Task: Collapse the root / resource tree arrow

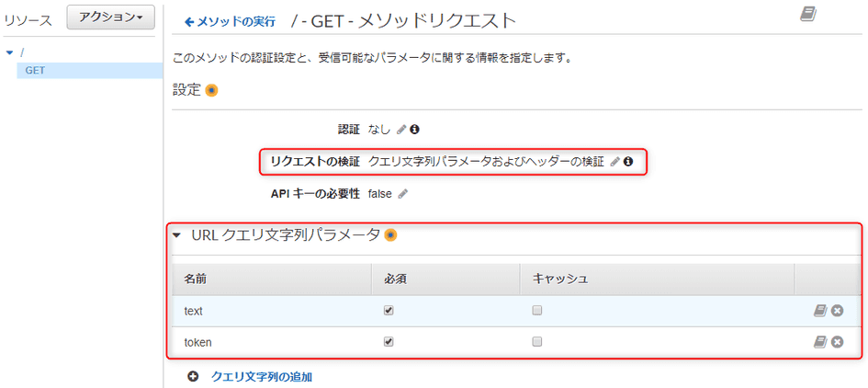Action: pyautogui.click(x=9, y=52)
